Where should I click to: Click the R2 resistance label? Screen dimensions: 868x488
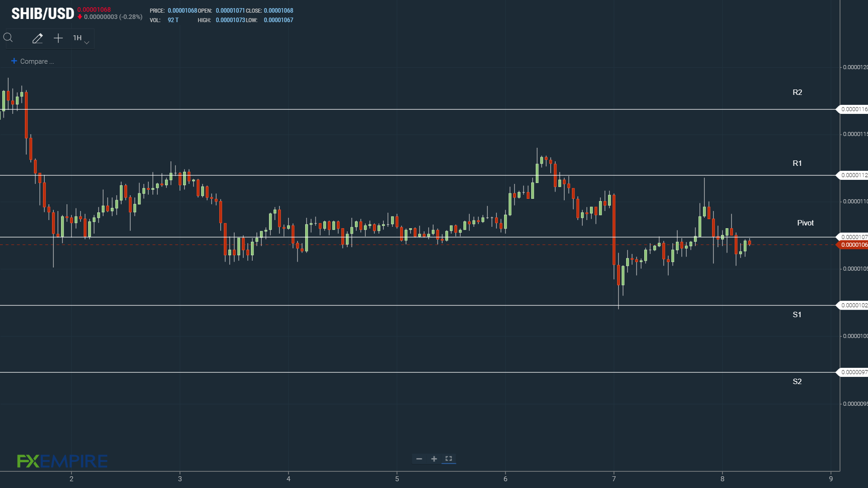pos(797,92)
